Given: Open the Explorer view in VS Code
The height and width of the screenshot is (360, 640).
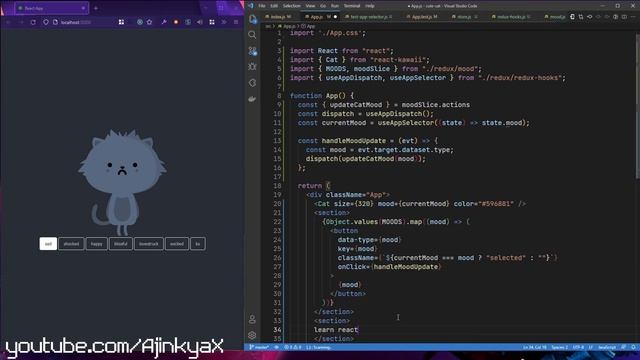Looking at the screenshot, I should (253, 19).
